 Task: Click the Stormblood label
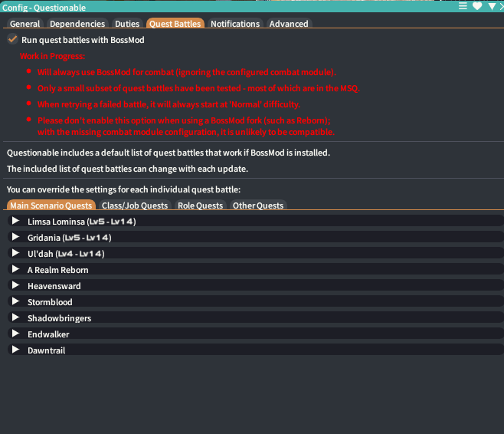(50, 302)
